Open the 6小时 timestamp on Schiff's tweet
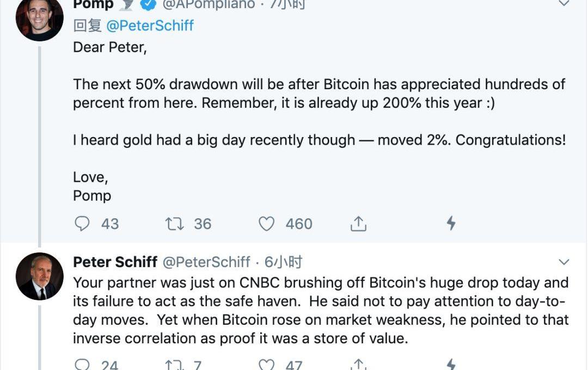The width and height of the screenshot is (588, 370). [283, 262]
